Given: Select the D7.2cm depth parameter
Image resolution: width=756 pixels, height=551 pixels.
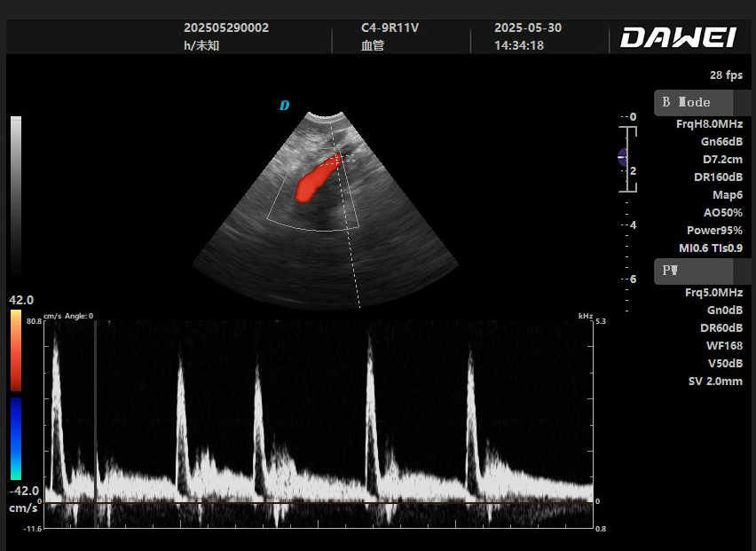Looking at the screenshot, I should (x=722, y=160).
